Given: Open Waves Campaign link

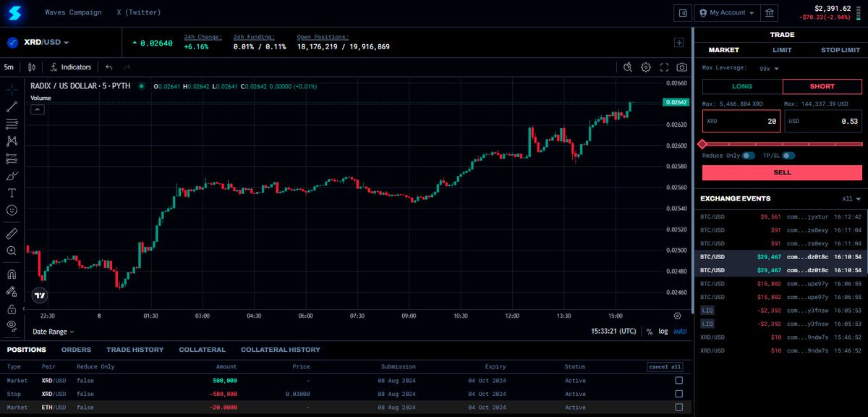Looking at the screenshot, I should [x=72, y=13].
